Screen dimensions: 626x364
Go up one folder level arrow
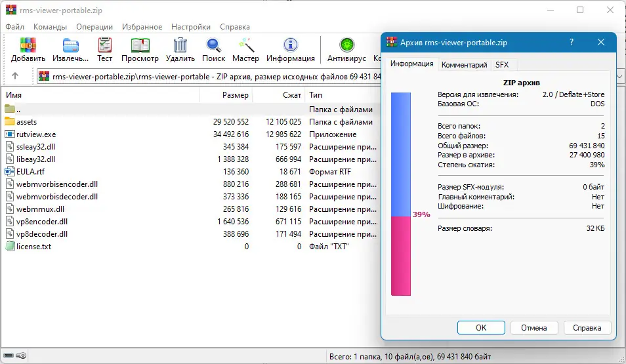pos(15,76)
